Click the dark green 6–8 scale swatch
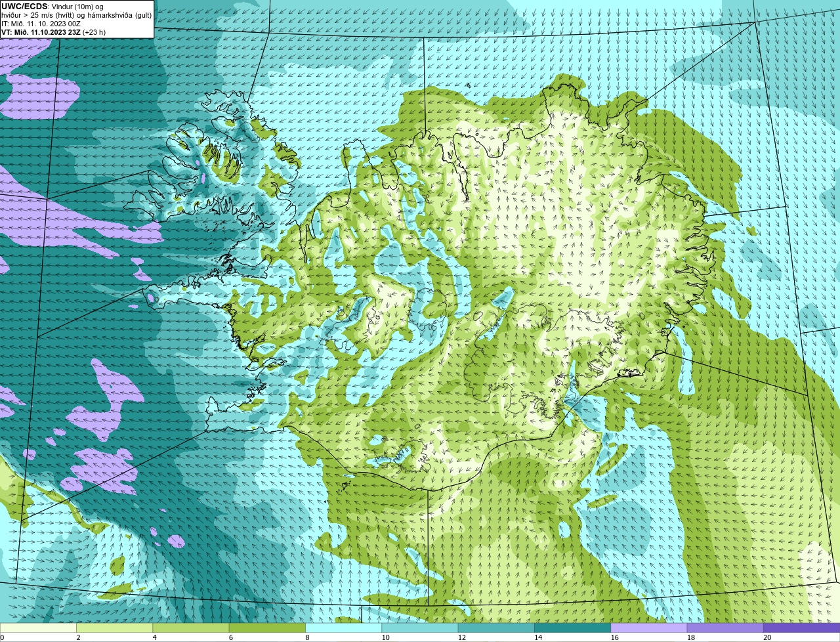The image size is (840, 642). (x=267, y=628)
